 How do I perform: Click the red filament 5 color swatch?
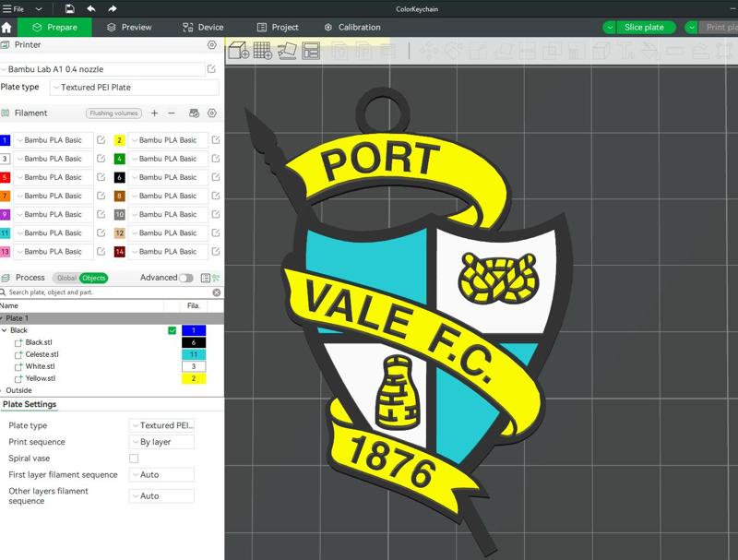[5, 177]
